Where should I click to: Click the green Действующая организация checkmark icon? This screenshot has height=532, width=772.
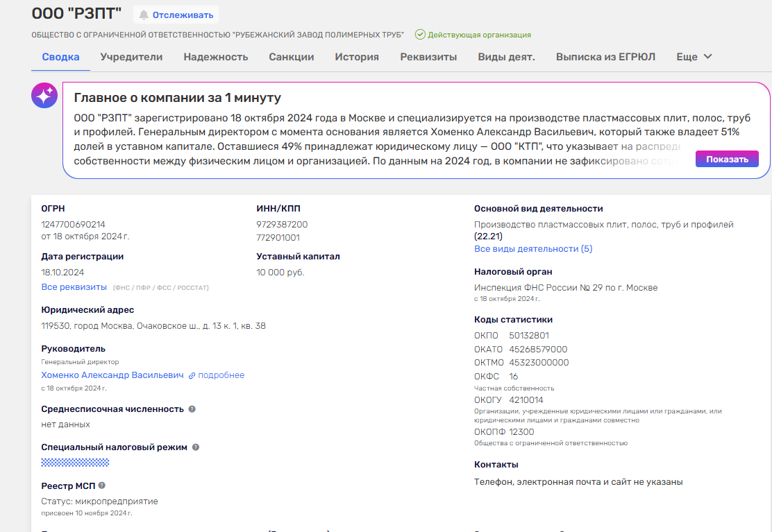420,35
